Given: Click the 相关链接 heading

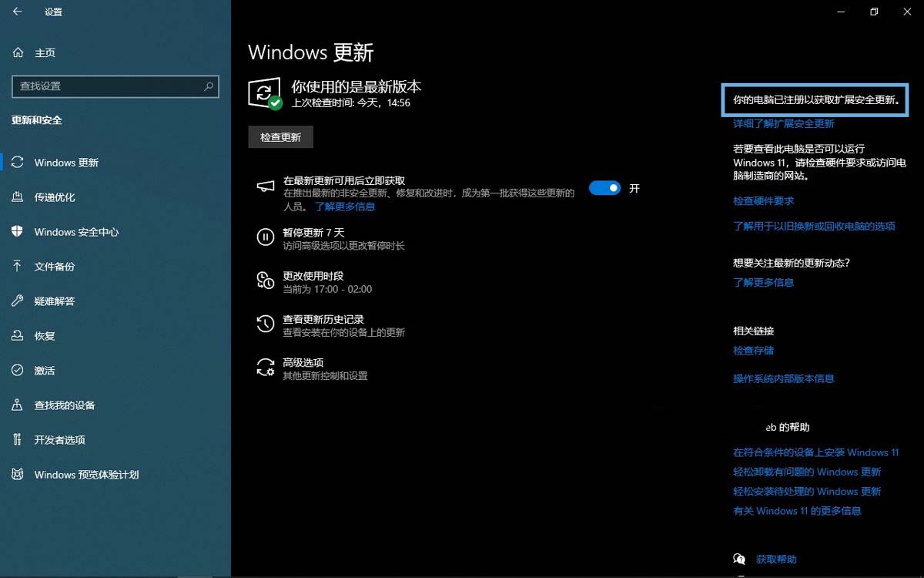Looking at the screenshot, I should tap(753, 331).
